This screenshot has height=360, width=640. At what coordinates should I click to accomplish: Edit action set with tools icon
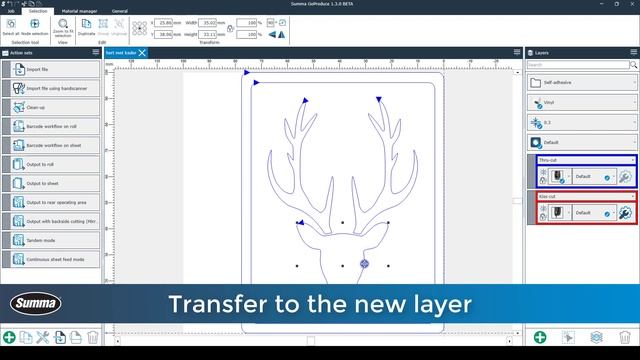tap(43, 338)
